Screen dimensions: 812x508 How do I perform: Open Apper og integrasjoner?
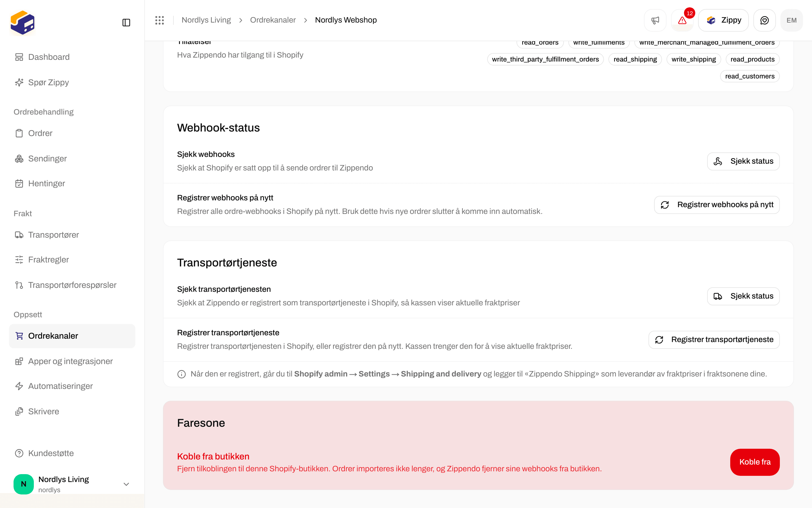point(72,361)
